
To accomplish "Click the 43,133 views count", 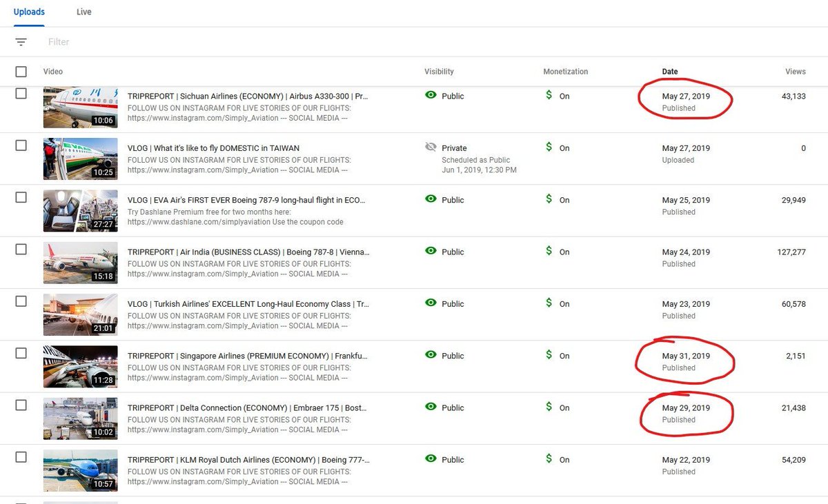I will [793, 97].
